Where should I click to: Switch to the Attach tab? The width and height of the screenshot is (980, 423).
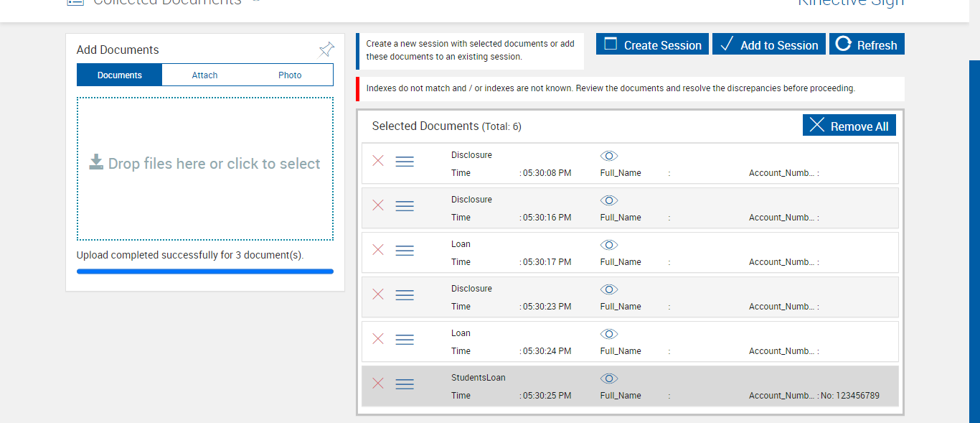(x=204, y=75)
